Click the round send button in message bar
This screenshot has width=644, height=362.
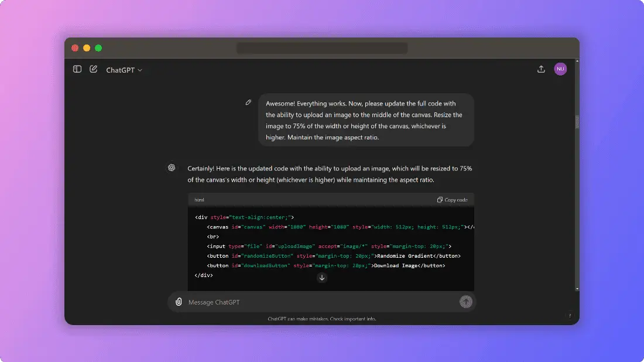pyautogui.click(x=465, y=302)
